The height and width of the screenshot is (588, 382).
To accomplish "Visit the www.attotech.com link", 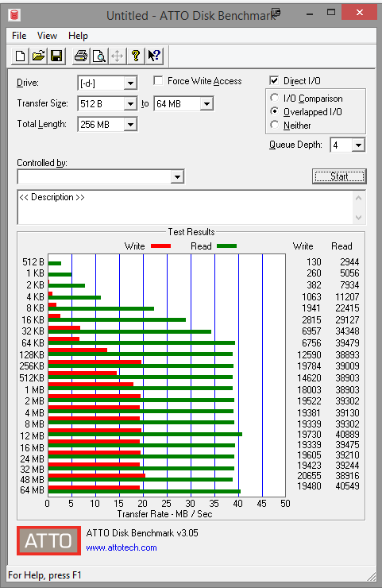I will click(122, 547).
